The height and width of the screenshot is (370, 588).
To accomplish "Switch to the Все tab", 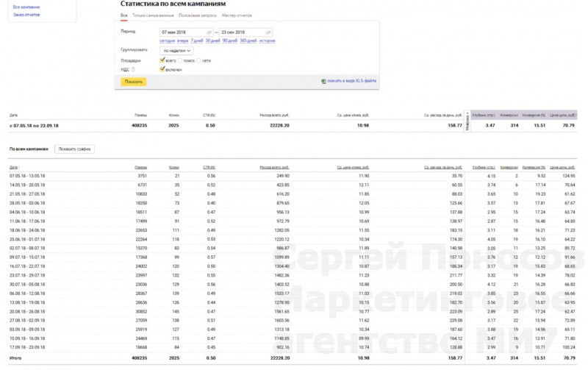I will 123,15.
